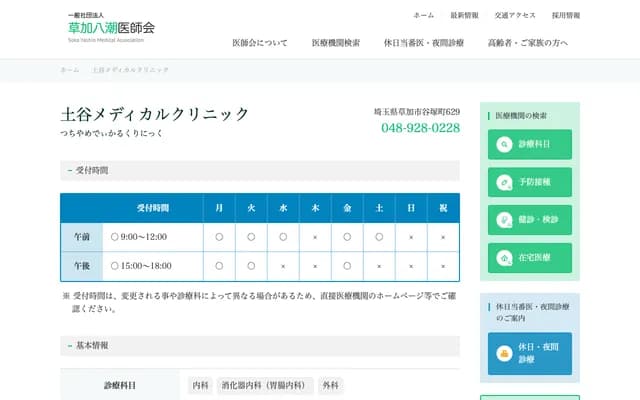Click the icon on 健診・検診 button
This screenshot has width=640, height=400.
pos(504,220)
